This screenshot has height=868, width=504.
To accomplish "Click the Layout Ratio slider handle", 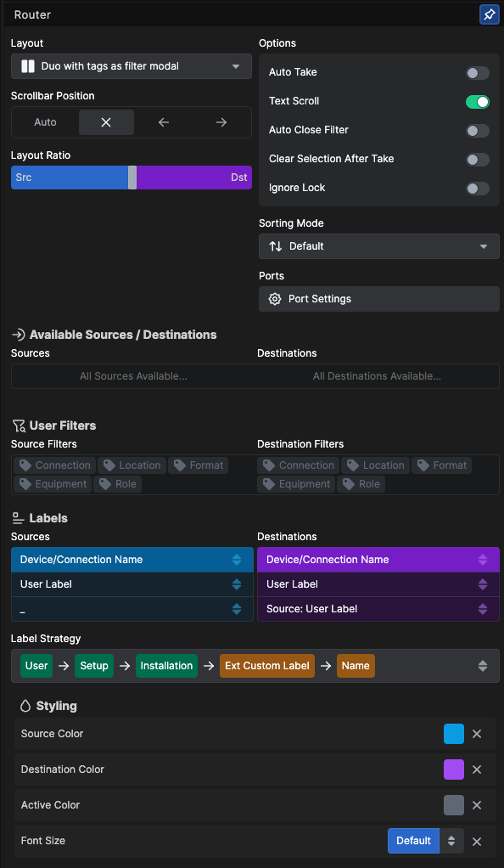I will (132, 178).
